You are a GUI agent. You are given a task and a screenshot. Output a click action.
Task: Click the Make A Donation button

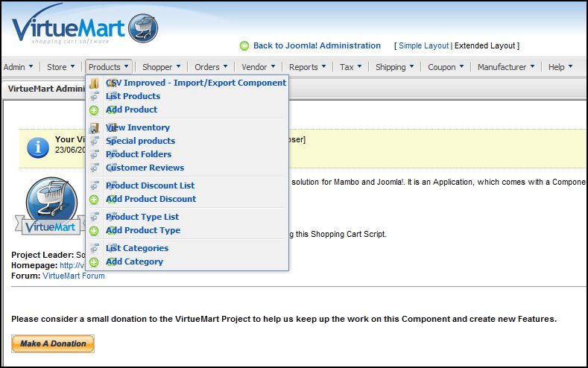[52, 343]
